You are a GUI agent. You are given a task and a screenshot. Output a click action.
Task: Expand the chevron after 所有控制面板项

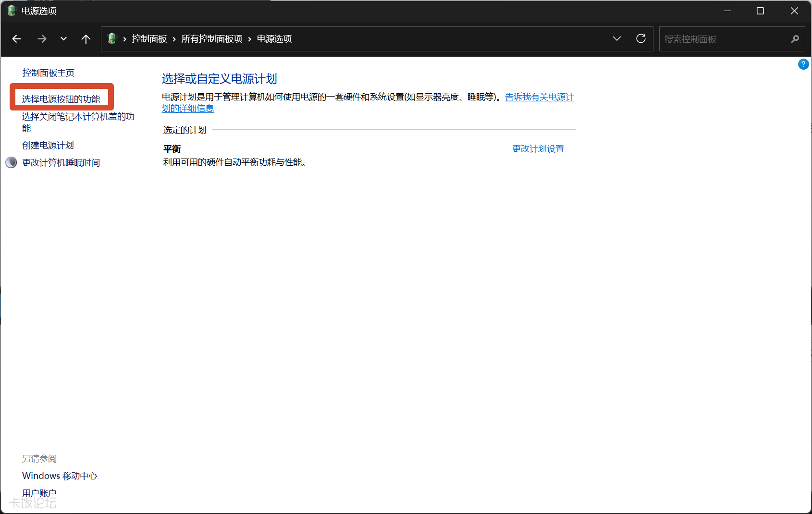click(250, 39)
